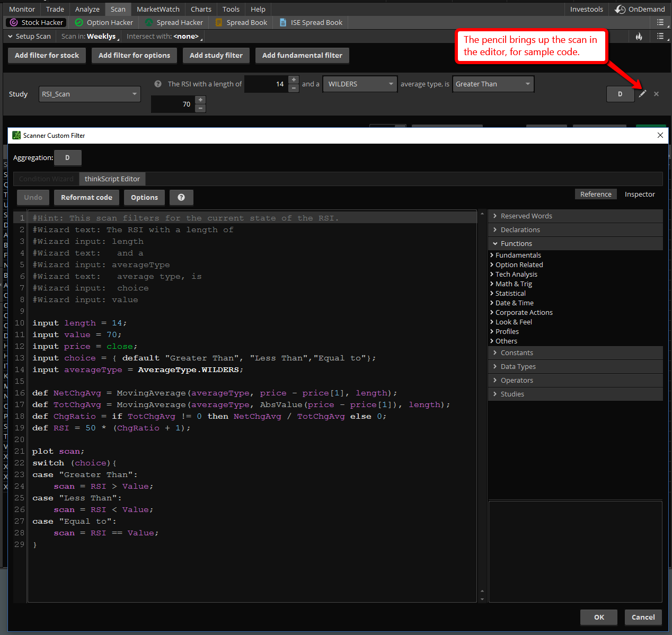Click Add filter for options
The image size is (672, 635).
(134, 55)
